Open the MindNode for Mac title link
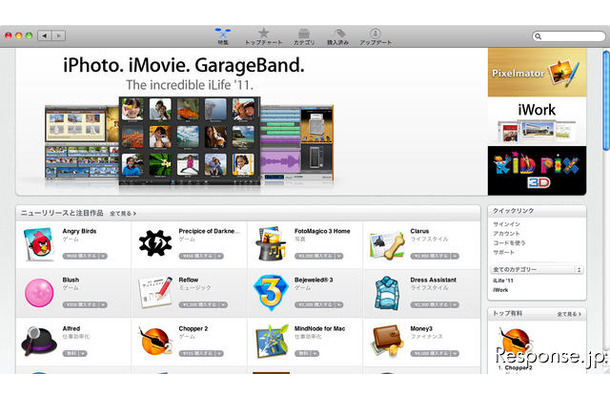The image size is (610, 400). point(320,328)
